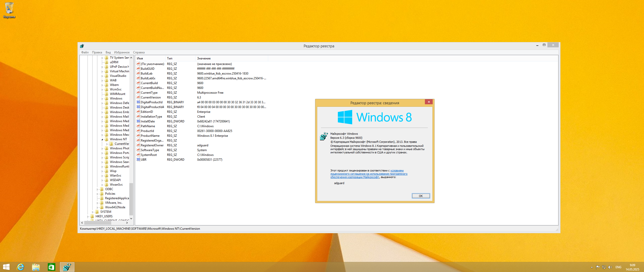Click the BuildGUID string value icon

[x=138, y=69]
